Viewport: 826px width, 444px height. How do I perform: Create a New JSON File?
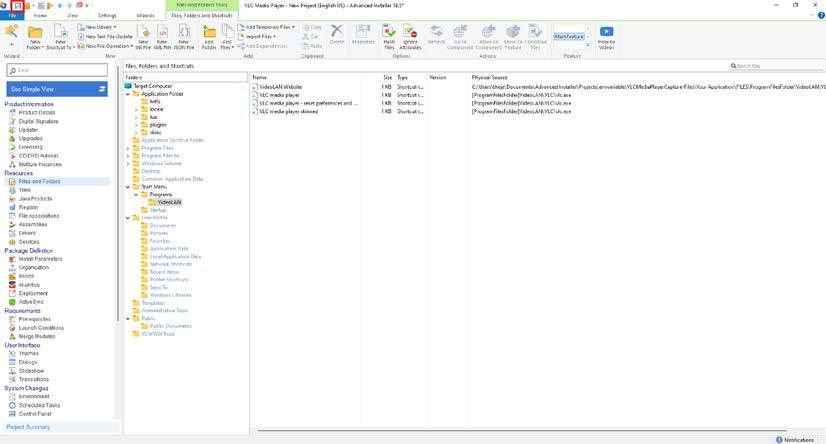click(x=184, y=37)
